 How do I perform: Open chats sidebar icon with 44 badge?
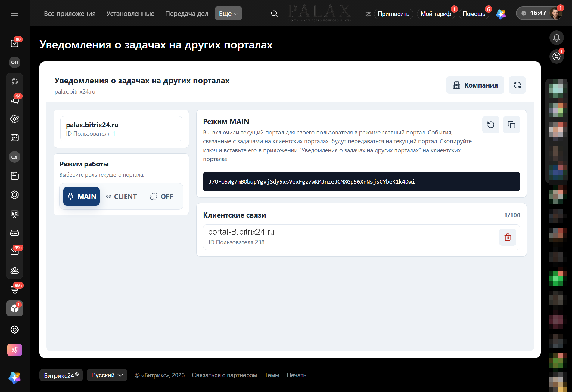point(14,100)
